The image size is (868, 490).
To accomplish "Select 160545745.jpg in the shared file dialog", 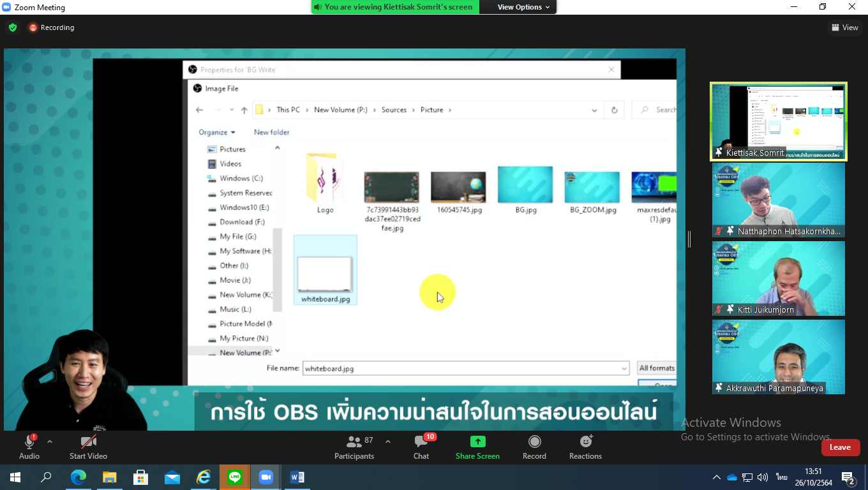I will (x=458, y=192).
